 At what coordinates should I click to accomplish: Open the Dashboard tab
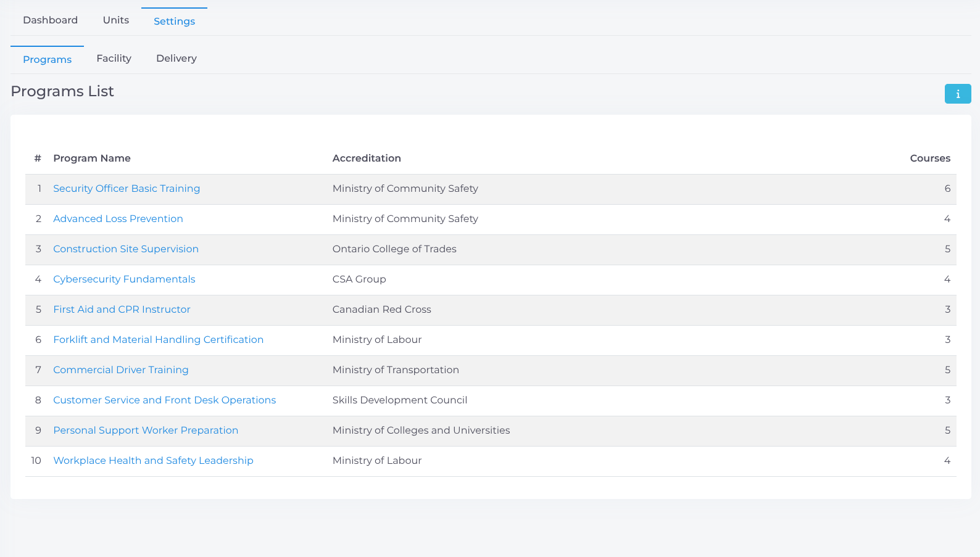(x=51, y=20)
